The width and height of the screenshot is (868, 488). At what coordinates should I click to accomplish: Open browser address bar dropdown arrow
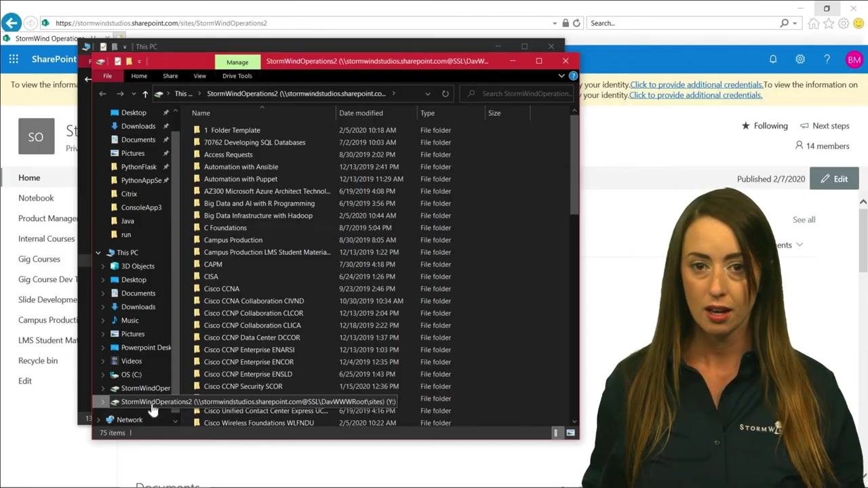click(555, 23)
